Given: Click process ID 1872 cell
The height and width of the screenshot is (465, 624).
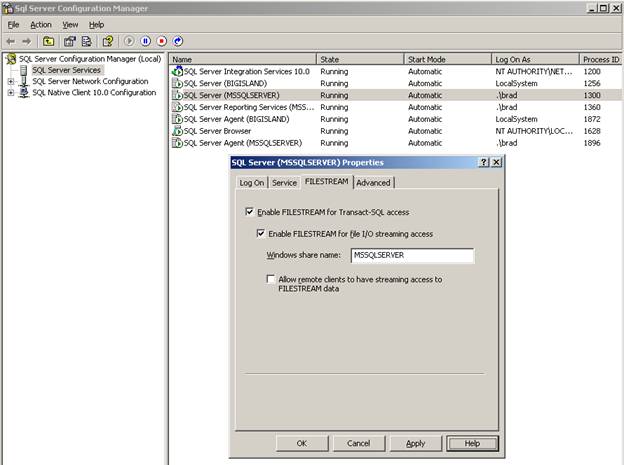Looking at the screenshot, I should pyautogui.click(x=592, y=119).
